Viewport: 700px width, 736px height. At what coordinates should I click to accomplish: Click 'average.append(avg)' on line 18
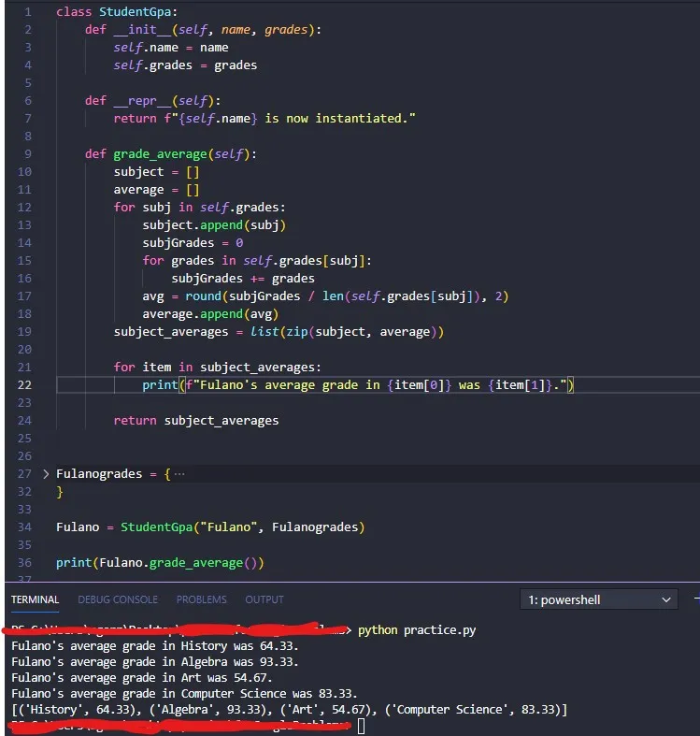point(210,314)
